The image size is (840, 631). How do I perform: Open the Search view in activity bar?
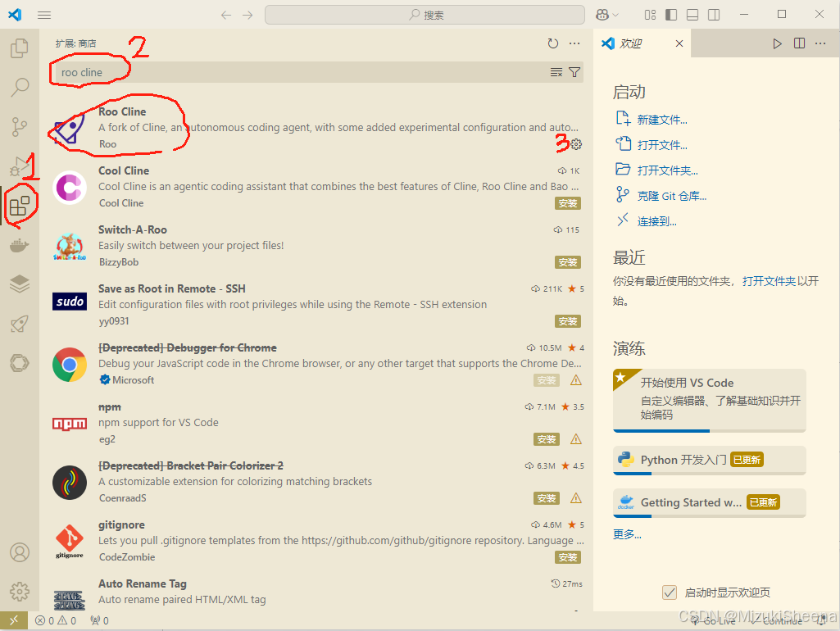20,87
